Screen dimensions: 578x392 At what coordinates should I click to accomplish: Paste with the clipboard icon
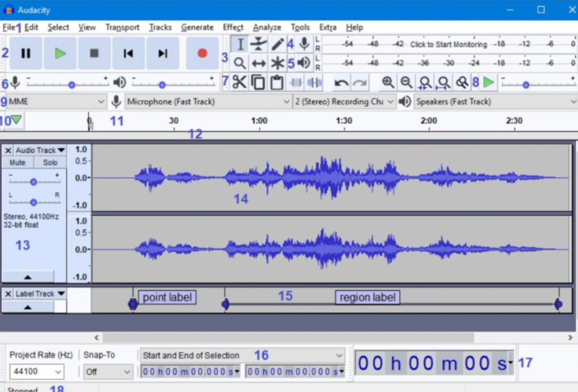click(x=277, y=82)
